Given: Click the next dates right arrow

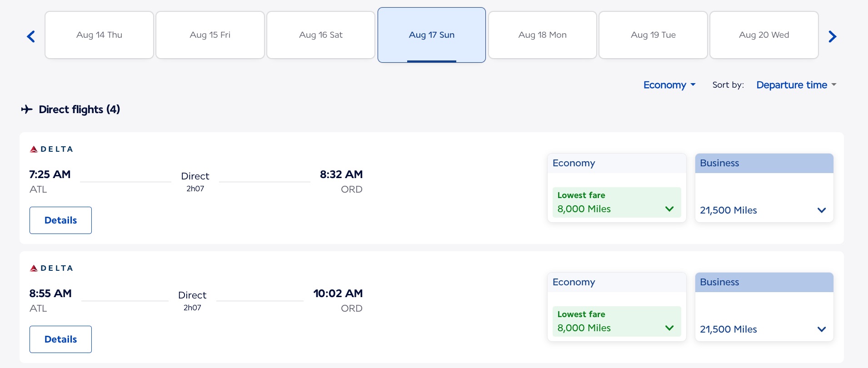Looking at the screenshot, I should coord(832,36).
